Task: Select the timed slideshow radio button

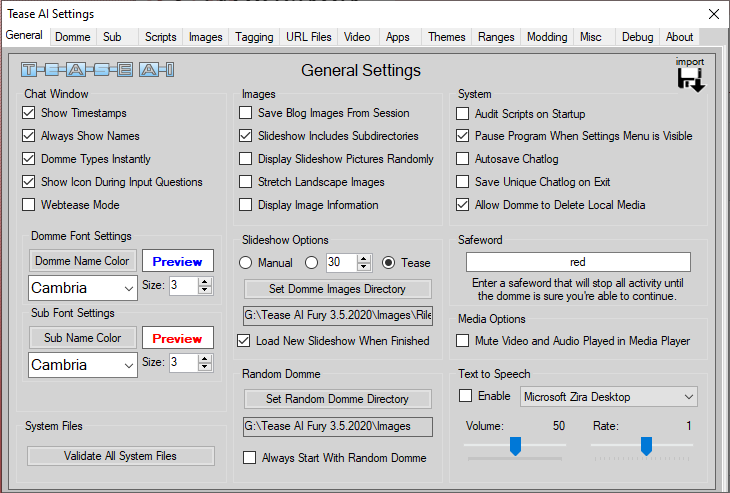Action: (311, 263)
